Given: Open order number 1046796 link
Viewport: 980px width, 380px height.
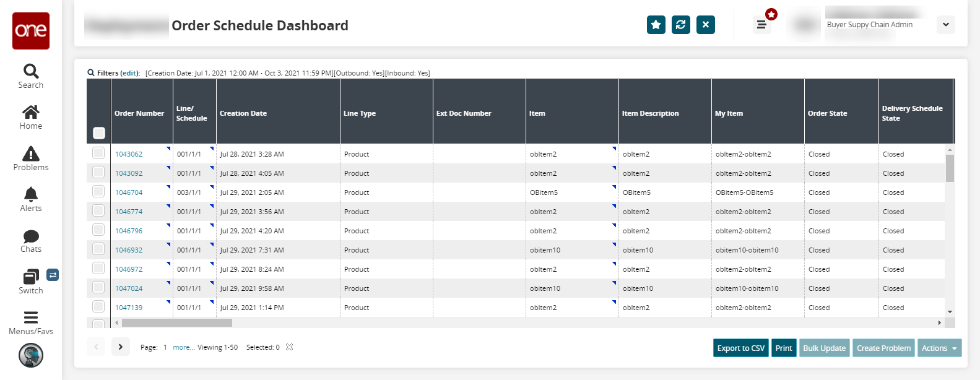Looking at the screenshot, I should tap(129, 231).
